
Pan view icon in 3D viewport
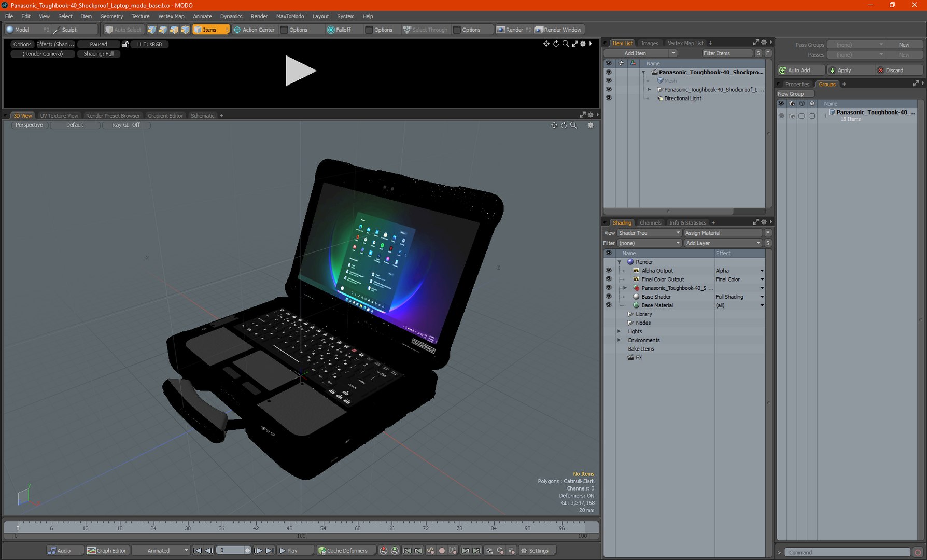click(x=554, y=125)
